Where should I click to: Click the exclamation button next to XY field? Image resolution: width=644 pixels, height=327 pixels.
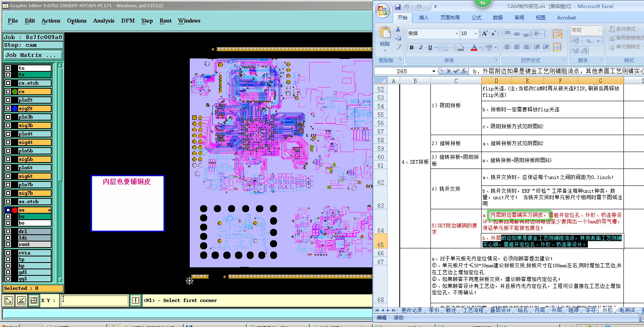click(136, 300)
